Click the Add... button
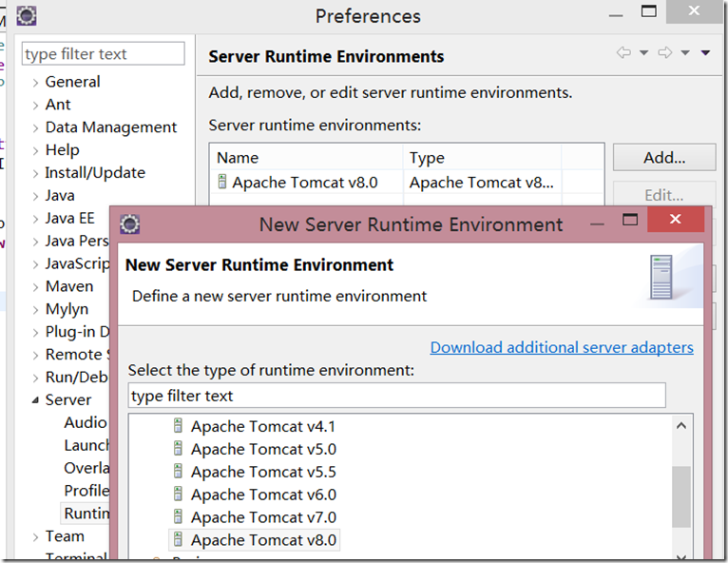 pyautogui.click(x=664, y=158)
